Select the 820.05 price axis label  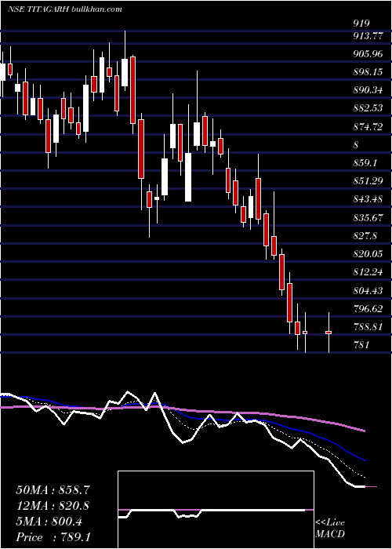coord(369,254)
